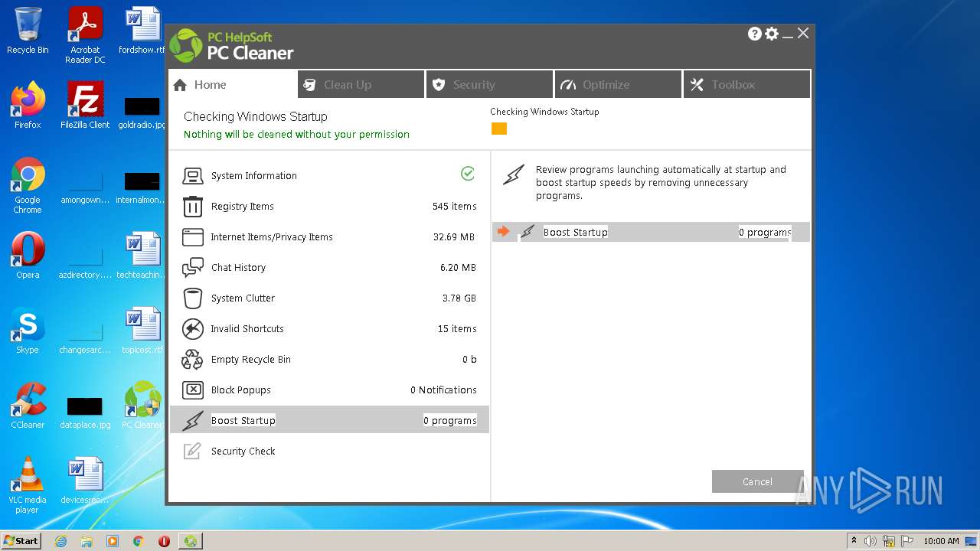980x551 pixels.
Task: Select the Security Check item
Action: click(x=329, y=451)
